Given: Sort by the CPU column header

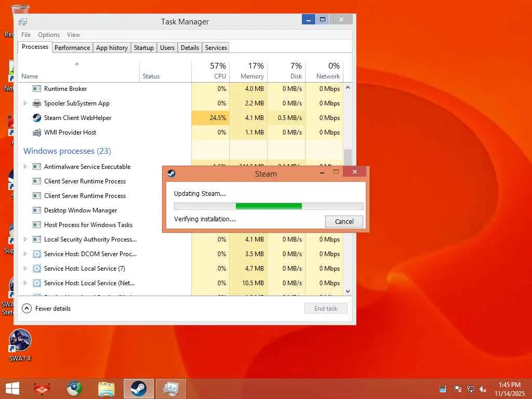Looking at the screenshot, I should 211,71.
